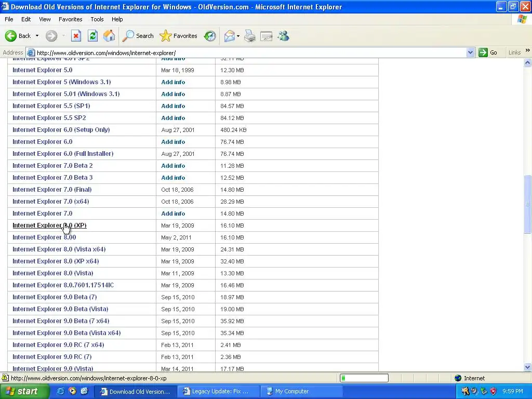Expand the Mail dropdown arrow

point(238,36)
